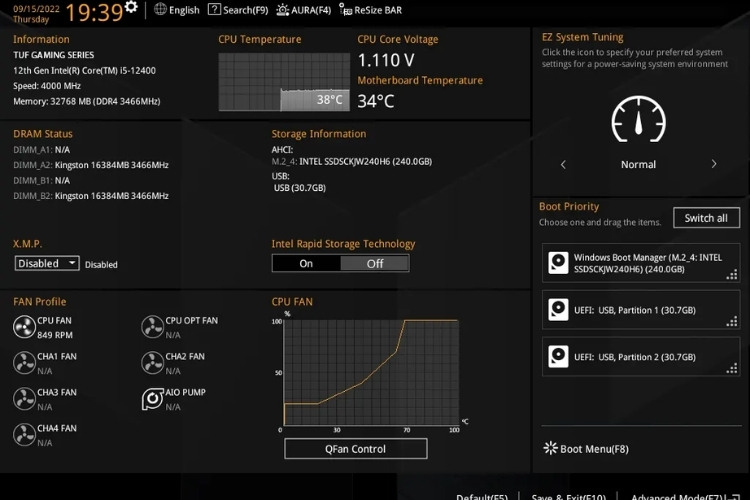Click the CHA4 FAN icon
750x500 pixels.
click(x=24, y=434)
